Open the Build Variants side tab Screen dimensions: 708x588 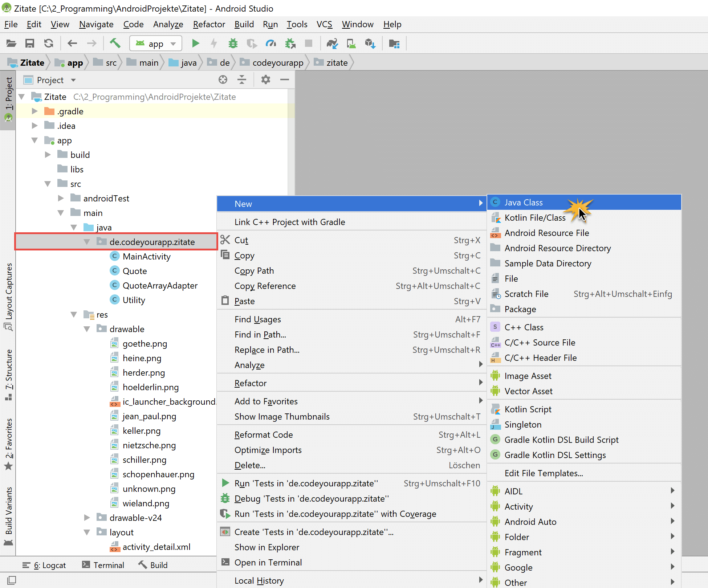[x=8, y=516]
